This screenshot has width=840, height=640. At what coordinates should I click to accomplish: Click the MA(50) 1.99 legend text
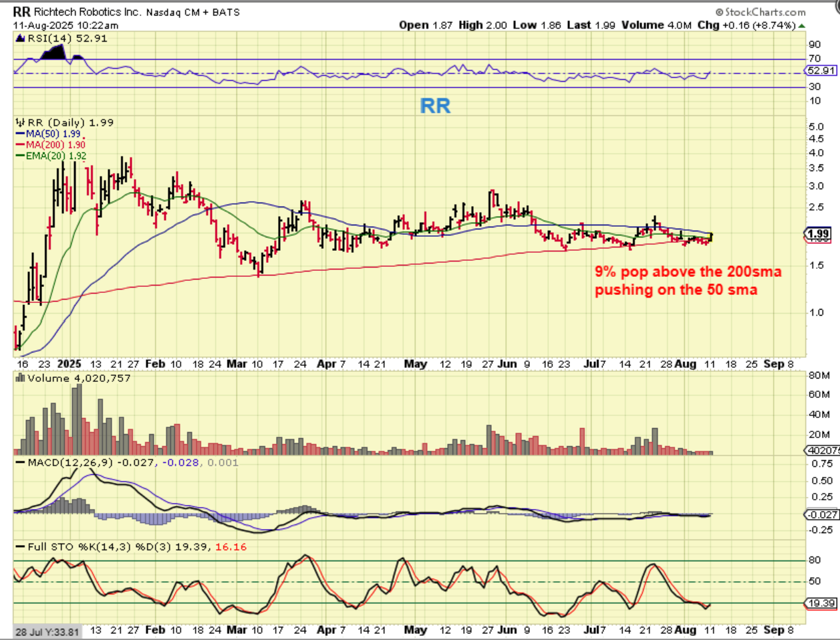click(53, 134)
